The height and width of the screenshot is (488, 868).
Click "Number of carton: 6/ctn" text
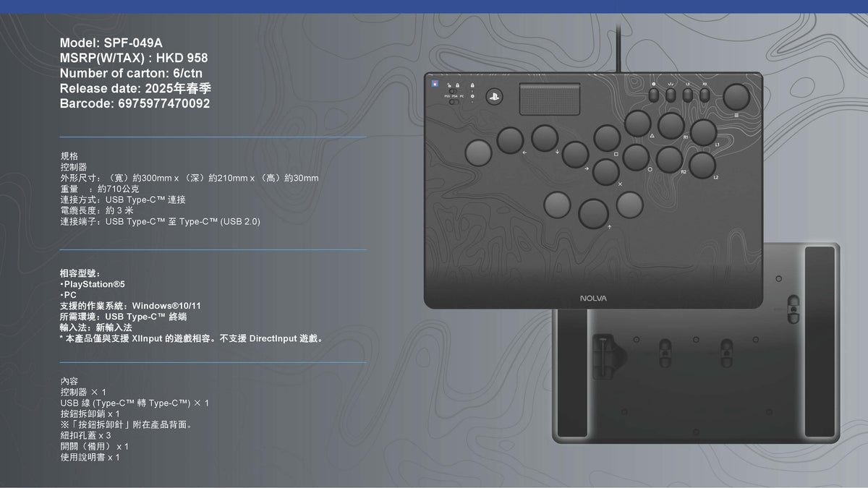click(x=131, y=73)
